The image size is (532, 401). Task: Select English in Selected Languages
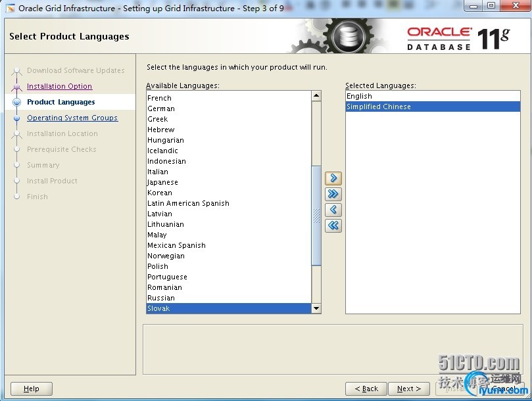(433, 96)
